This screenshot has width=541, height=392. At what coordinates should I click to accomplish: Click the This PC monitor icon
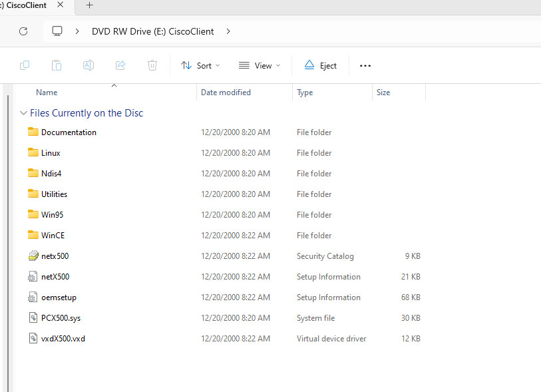(x=57, y=31)
